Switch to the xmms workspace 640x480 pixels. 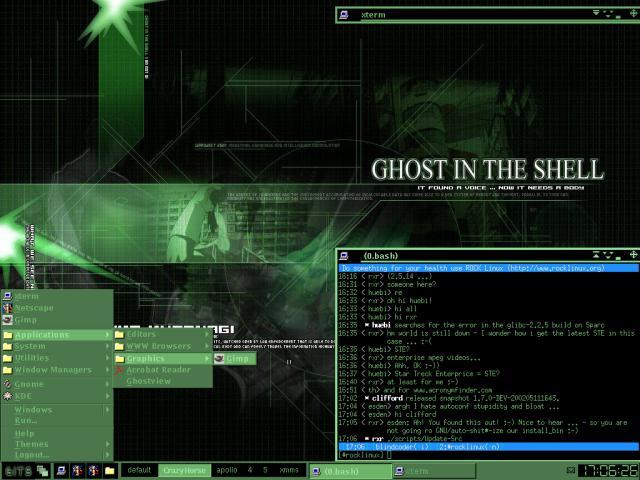click(x=289, y=470)
